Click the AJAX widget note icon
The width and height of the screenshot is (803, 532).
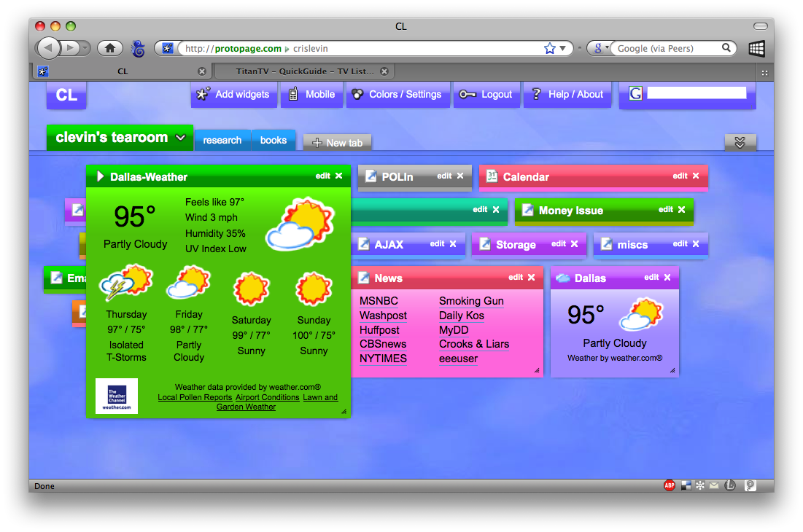pyautogui.click(x=364, y=244)
